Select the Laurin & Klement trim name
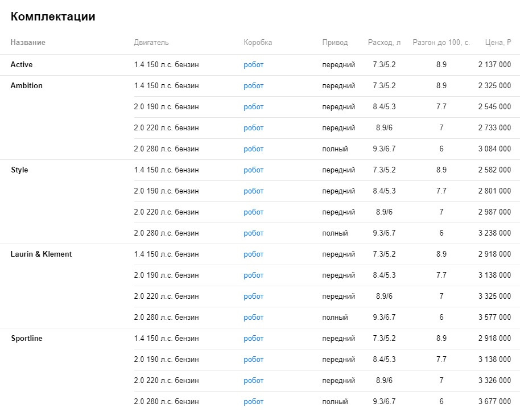Viewport: 520px width, 420px height. (x=41, y=254)
